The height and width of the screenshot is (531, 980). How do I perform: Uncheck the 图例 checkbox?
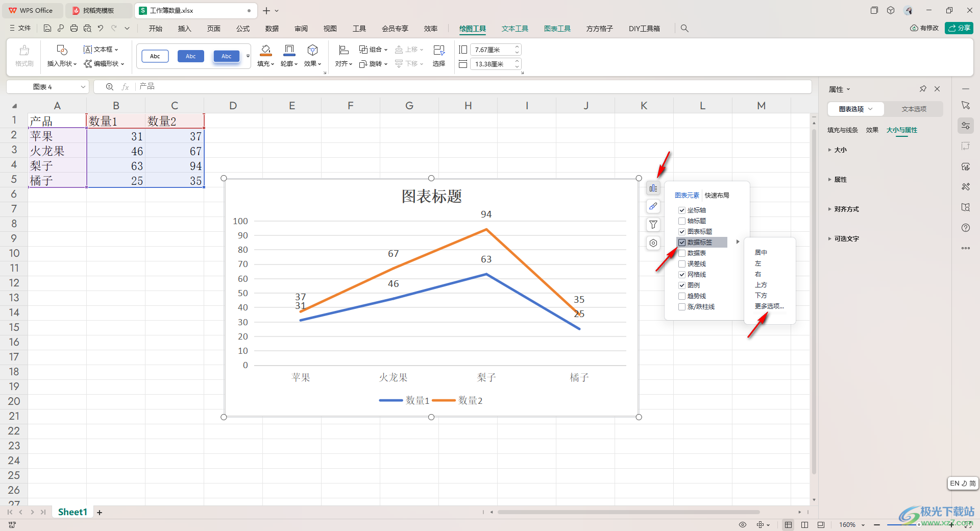pos(682,285)
